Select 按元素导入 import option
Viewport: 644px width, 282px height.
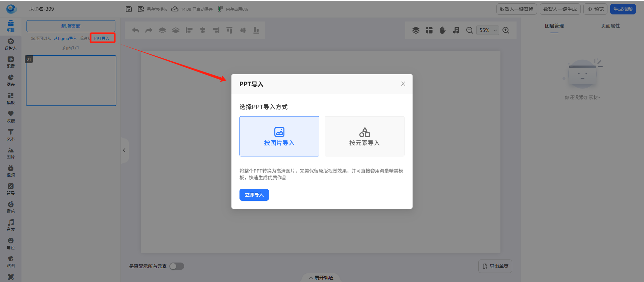click(x=364, y=136)
